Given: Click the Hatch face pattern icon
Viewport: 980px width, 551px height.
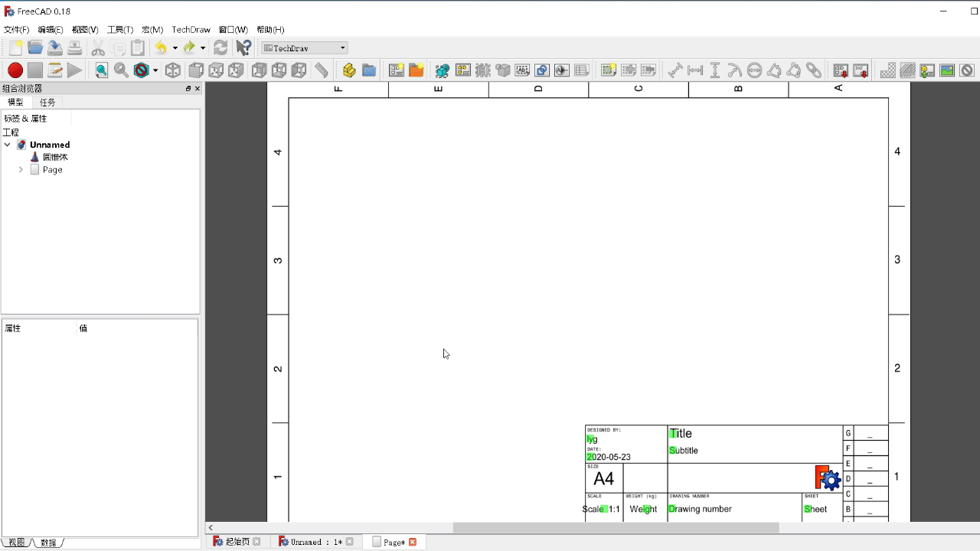Looking at the screenshot, I should click(x=888, y=70).
